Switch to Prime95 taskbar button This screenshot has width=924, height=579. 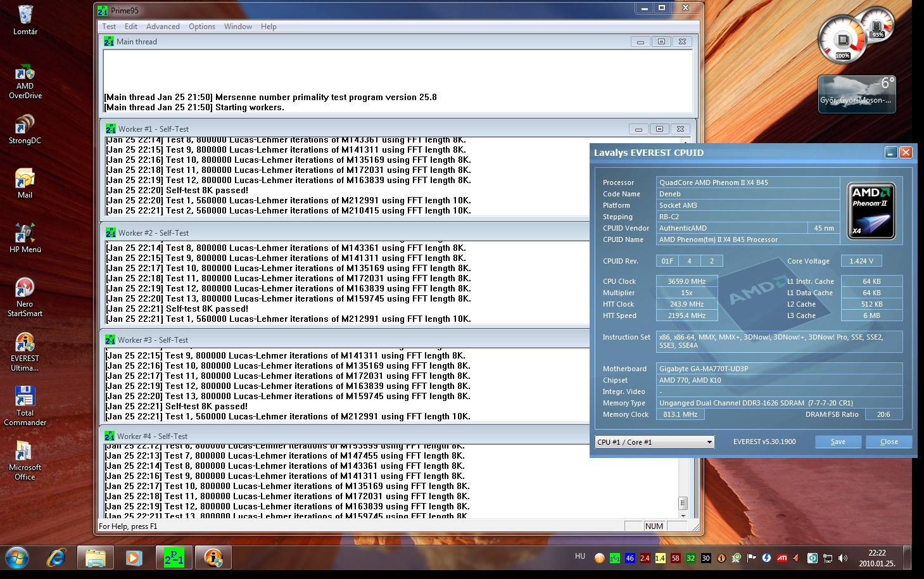pos(174,558)
